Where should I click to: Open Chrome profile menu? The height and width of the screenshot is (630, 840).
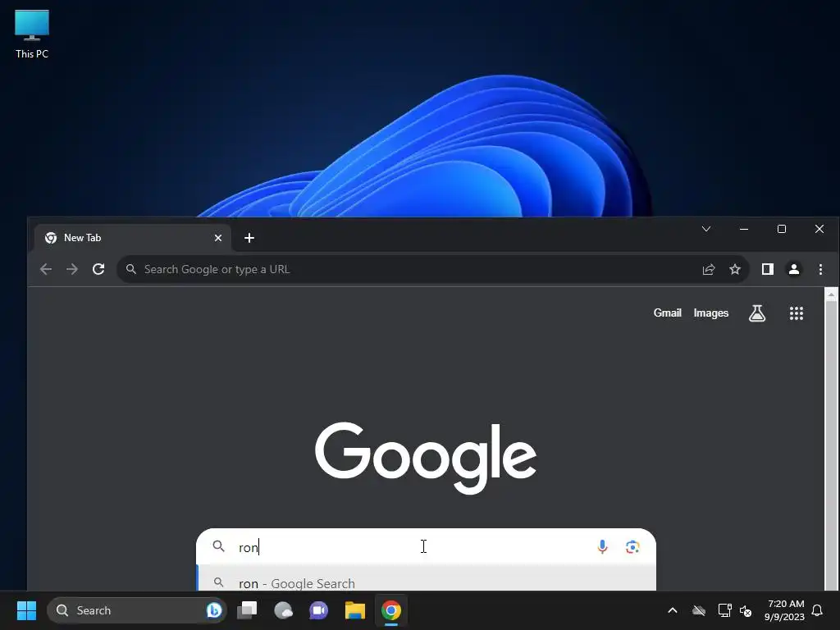[x=794, y=269]
